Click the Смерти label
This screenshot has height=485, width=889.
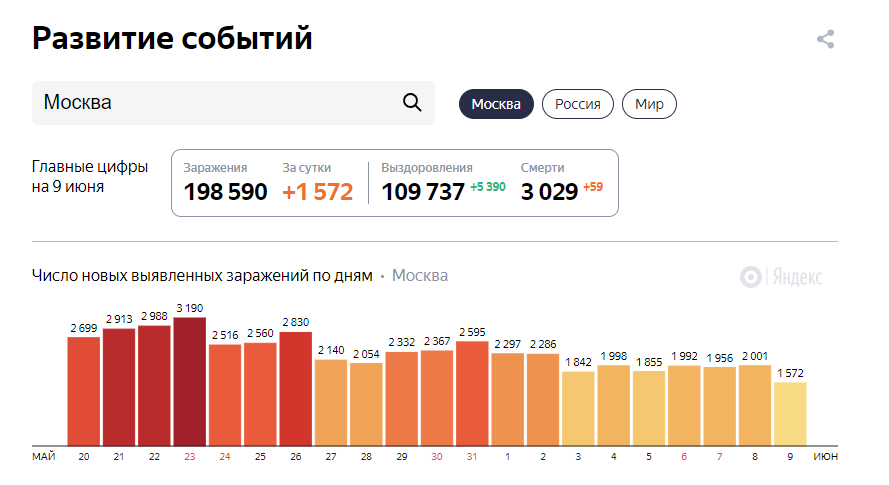click(x=543, y=167)
